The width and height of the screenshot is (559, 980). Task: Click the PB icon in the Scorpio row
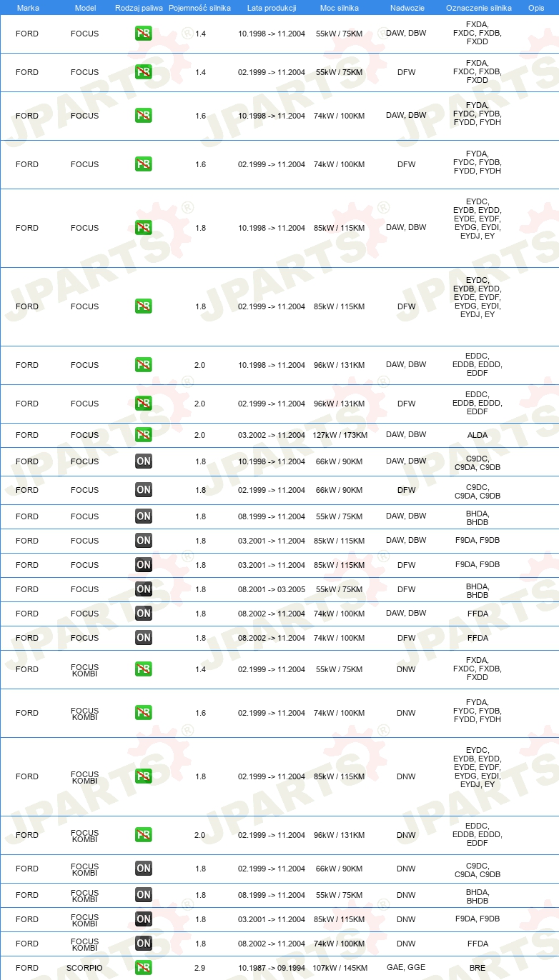tap(144, 968)
